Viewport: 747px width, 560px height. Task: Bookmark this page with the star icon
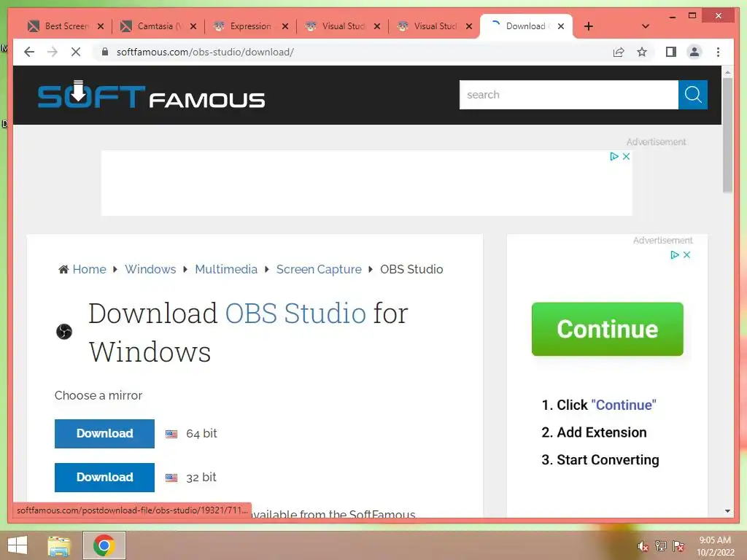point(642,52)
